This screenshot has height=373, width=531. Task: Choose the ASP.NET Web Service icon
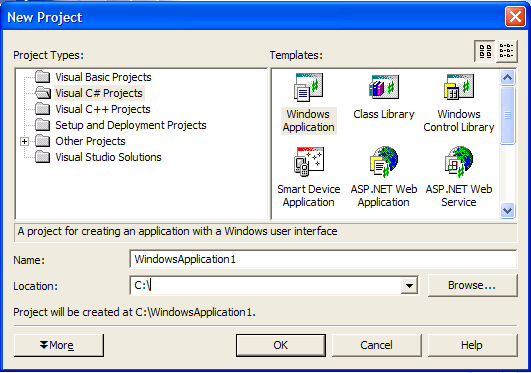coord(459,162)
